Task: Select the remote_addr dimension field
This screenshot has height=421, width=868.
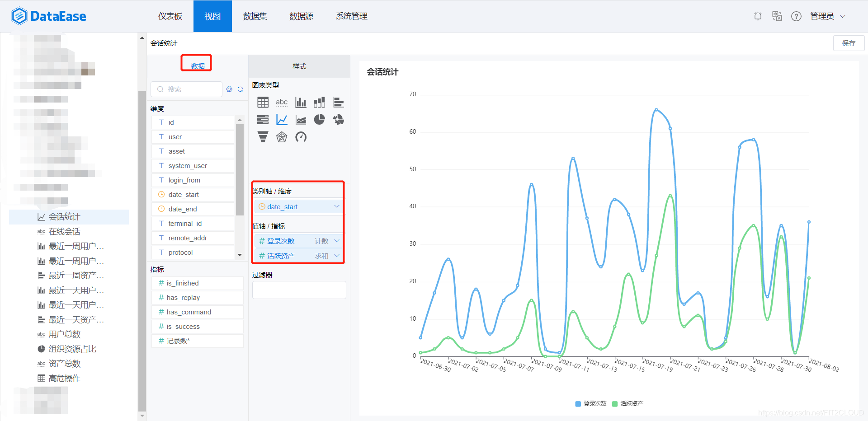Action: (193, 238)
